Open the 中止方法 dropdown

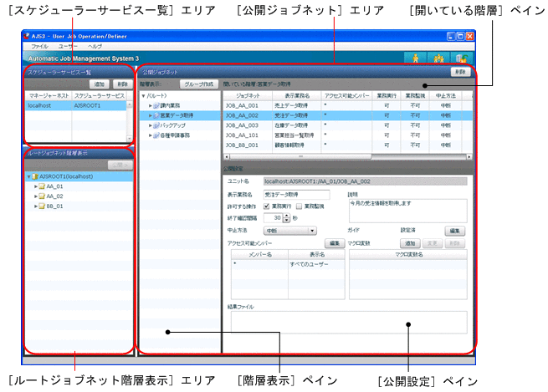289,230
